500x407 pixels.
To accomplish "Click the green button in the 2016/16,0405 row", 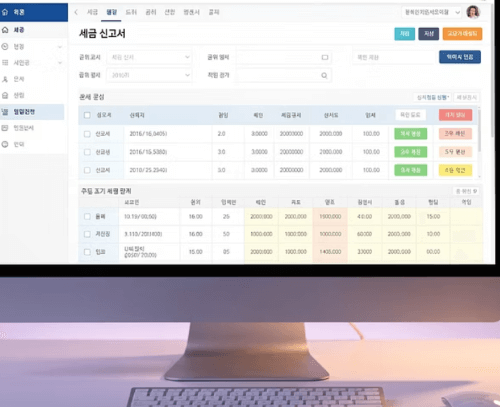I will coord(411,134).
